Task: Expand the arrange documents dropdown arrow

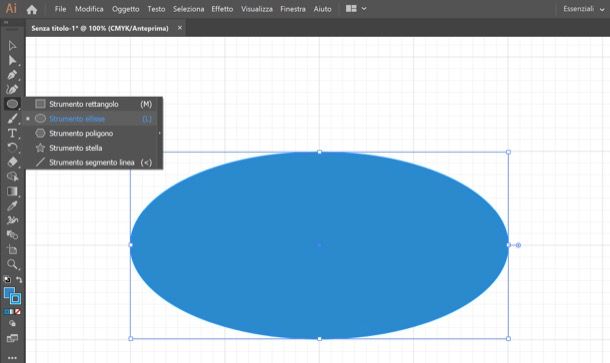Action: pyautogui.click(x=364, y=9)
